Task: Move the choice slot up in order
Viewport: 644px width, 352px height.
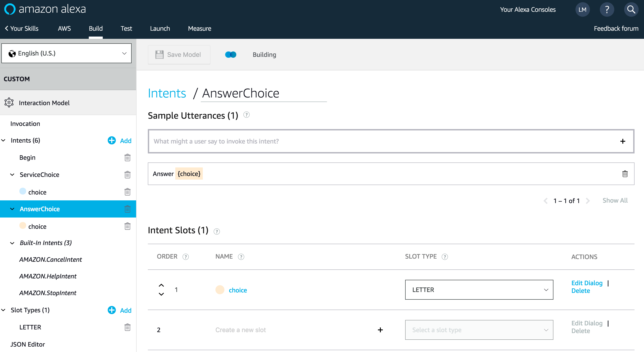Action: point(161,285)
